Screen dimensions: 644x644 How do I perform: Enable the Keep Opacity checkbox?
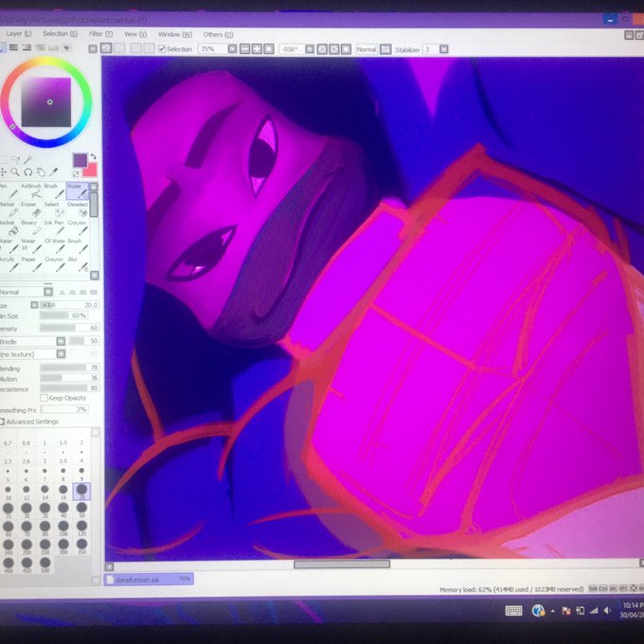pos(44,398)
